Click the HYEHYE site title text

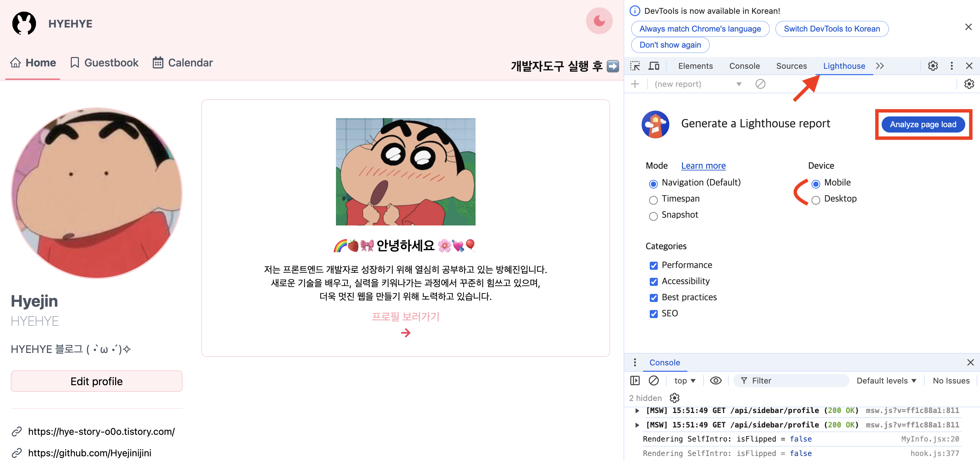click(70, 23)
